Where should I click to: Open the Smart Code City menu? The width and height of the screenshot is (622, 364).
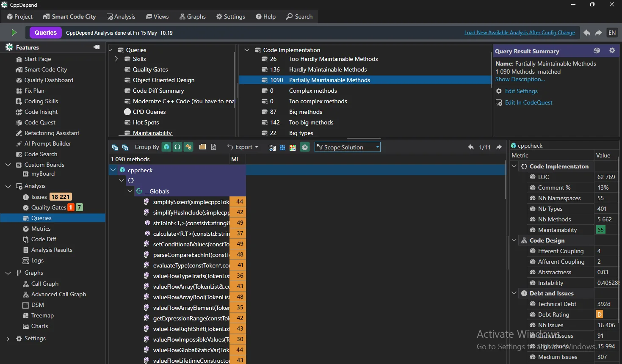[x=69, y=17]
